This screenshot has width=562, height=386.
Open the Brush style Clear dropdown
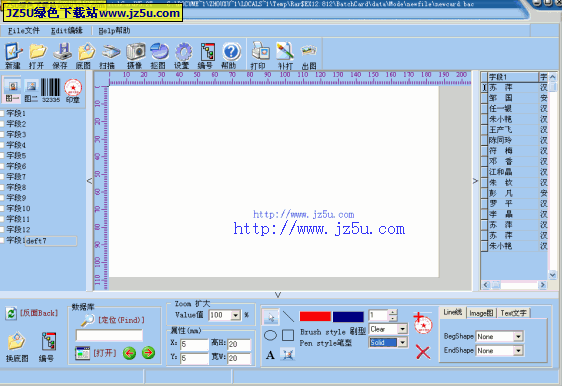point(403,329)
